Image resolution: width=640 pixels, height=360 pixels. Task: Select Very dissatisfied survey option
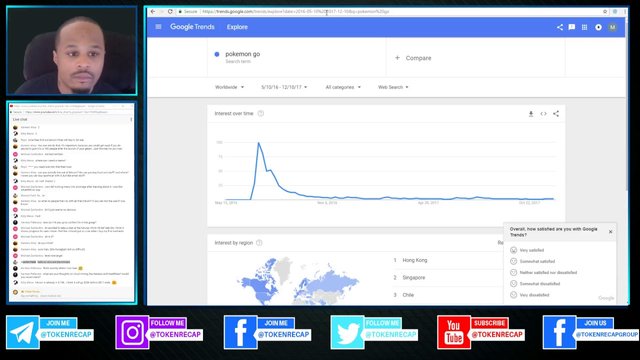(x=530, y=295)
